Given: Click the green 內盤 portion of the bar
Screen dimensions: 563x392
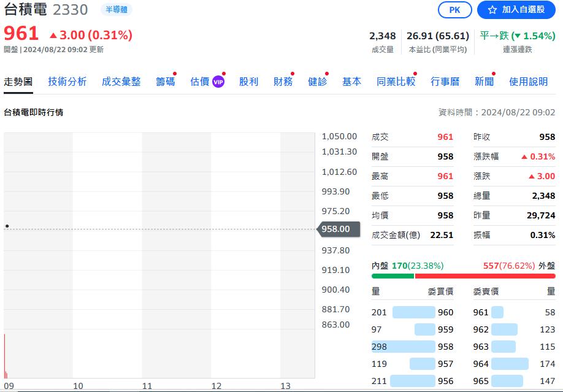Looking at the screenshot, I should pos(393,276).
